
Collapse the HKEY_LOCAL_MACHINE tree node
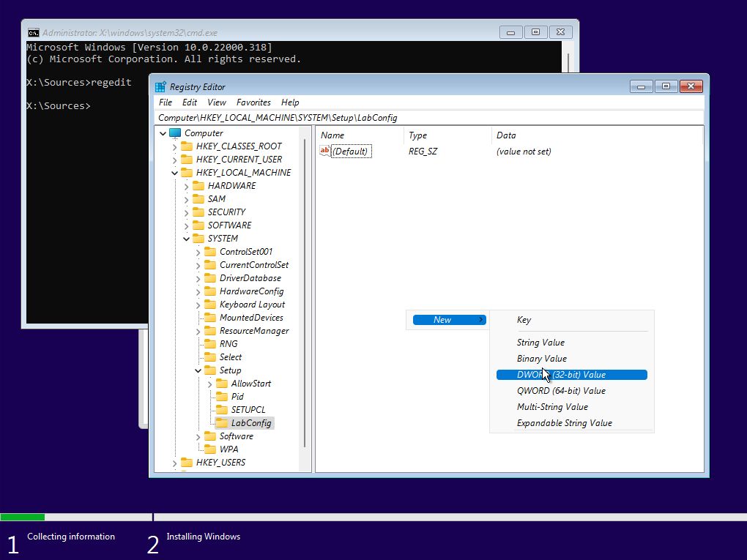click(174, 173)
